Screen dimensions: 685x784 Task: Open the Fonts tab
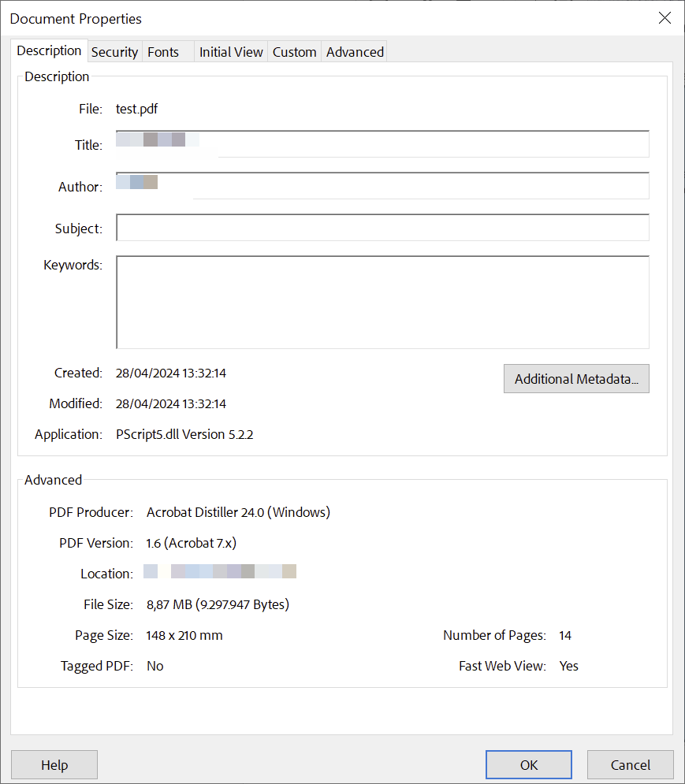click(x=162, y=51)
